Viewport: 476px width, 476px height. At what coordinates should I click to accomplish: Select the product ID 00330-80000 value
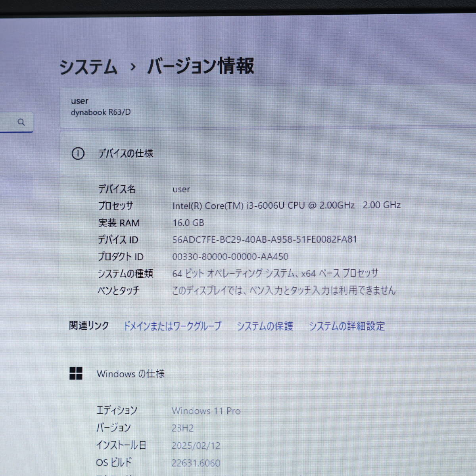[x=230, y=256]
